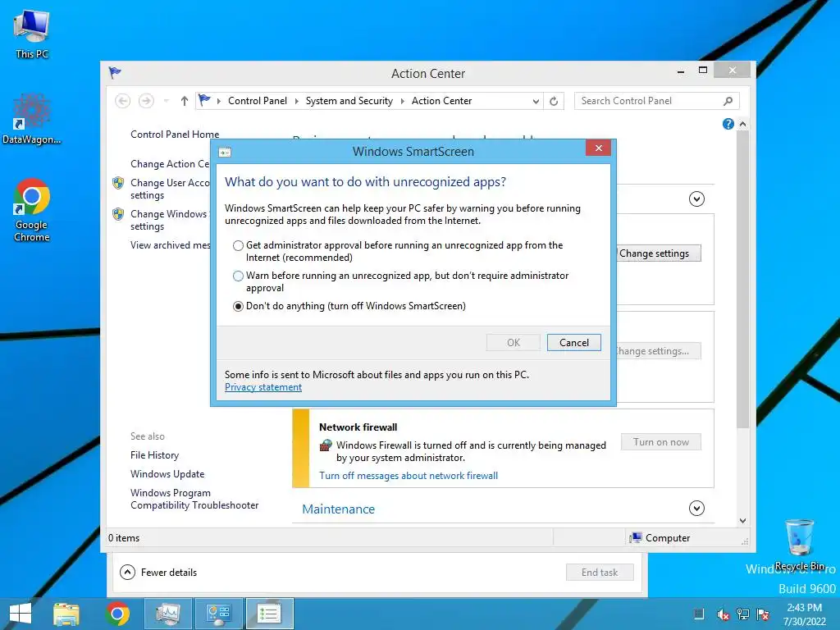840x630 pixels.
Task: Click in Search Control Panel field
Action: pyautogui.click(x=648, y=101)
